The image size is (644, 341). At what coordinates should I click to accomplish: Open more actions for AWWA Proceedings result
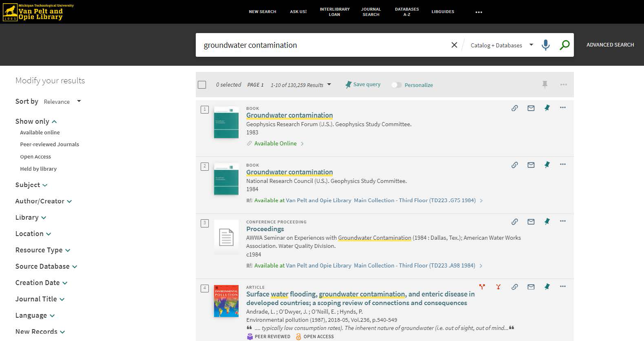tap(563, 221)
